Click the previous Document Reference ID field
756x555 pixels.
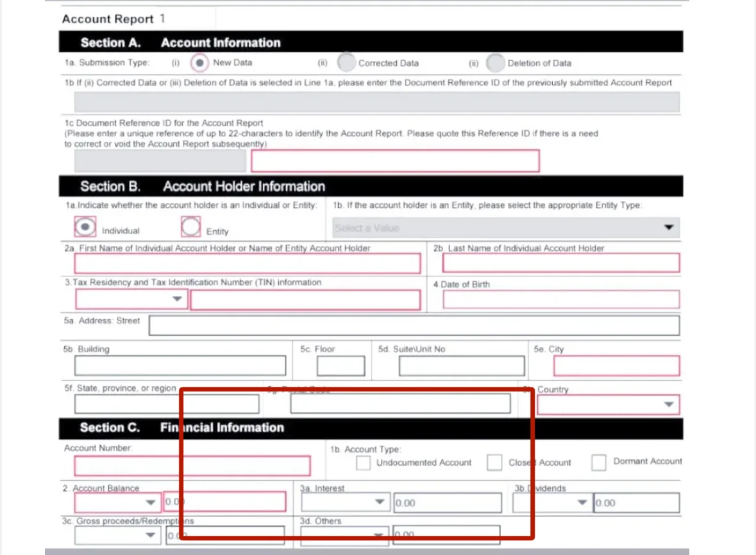coord(376,102)
